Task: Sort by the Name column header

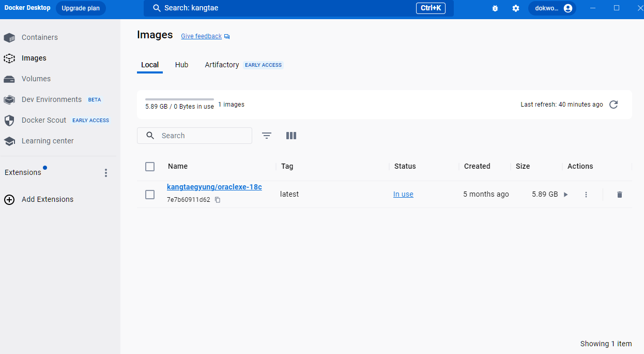Action: 178,166
